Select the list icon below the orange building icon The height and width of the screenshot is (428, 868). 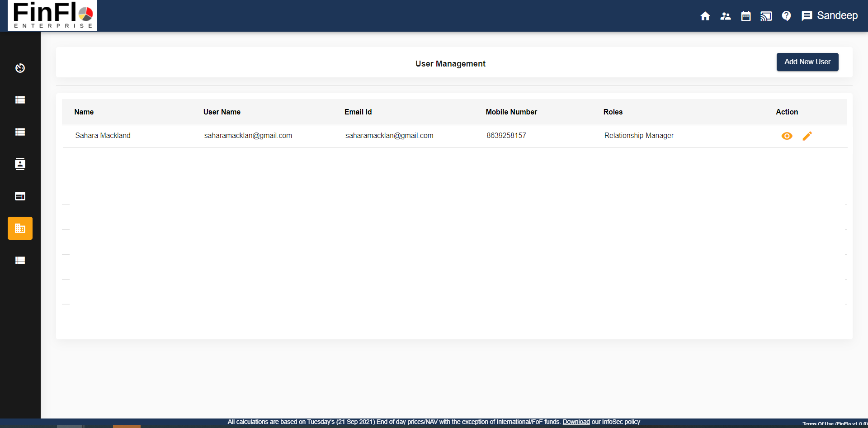20,260
